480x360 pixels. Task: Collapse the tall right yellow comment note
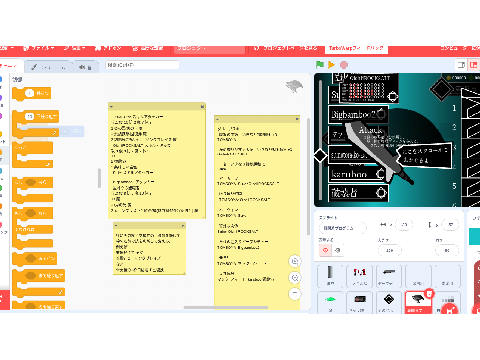[217, 119]
